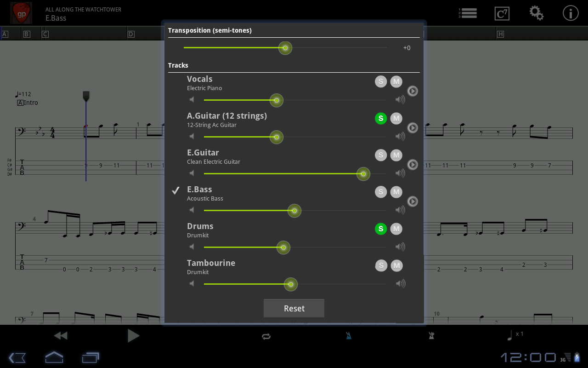Select the Drums track name
Screen dimensions: 588x368
pyautogui.click(x=200, y=226)
